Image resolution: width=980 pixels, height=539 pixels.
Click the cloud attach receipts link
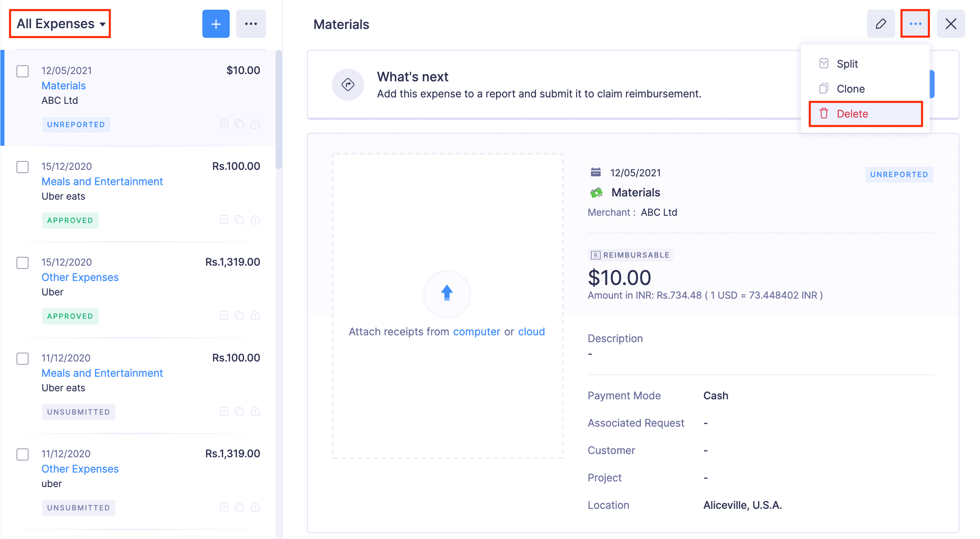tap(531, 332)
